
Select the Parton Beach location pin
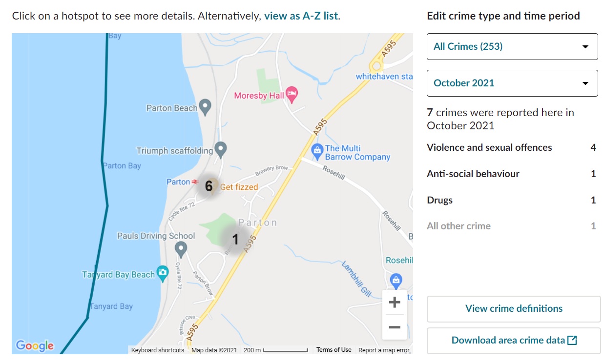206,106
